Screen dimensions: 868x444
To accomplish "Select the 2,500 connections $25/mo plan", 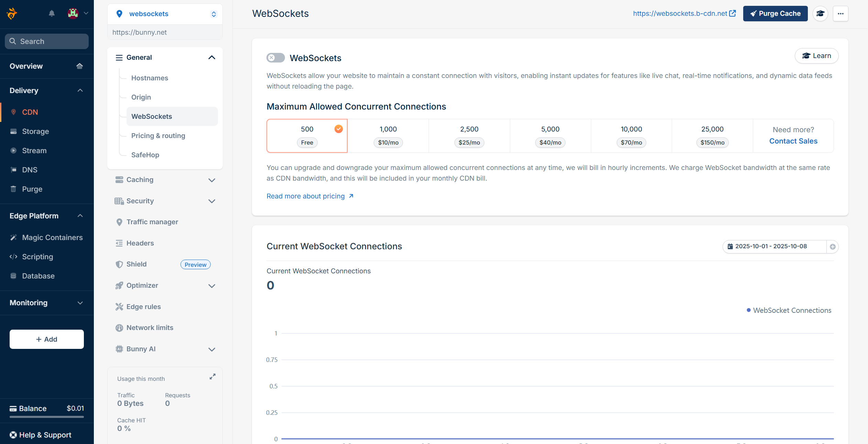I will pos(469,136).
